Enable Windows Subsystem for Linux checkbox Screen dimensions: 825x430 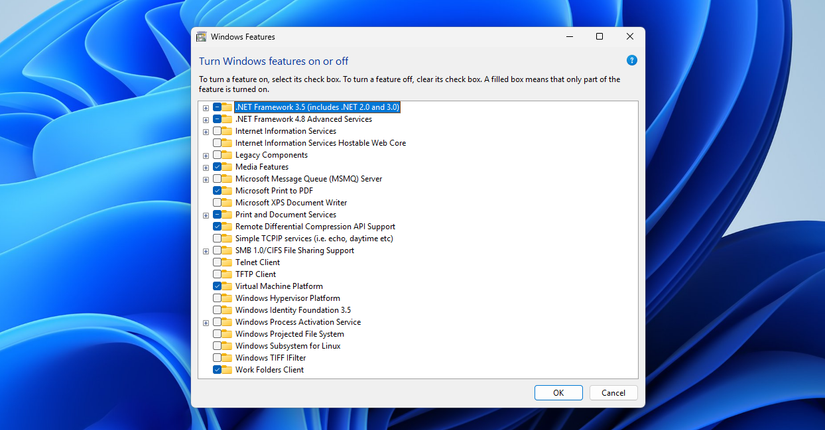[x=217, y=346]
